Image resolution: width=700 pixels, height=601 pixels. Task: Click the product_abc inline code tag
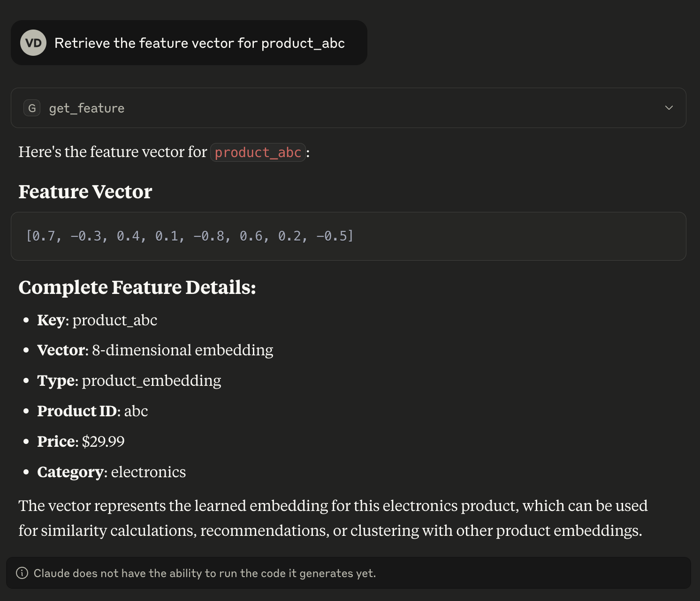point(258,152)
